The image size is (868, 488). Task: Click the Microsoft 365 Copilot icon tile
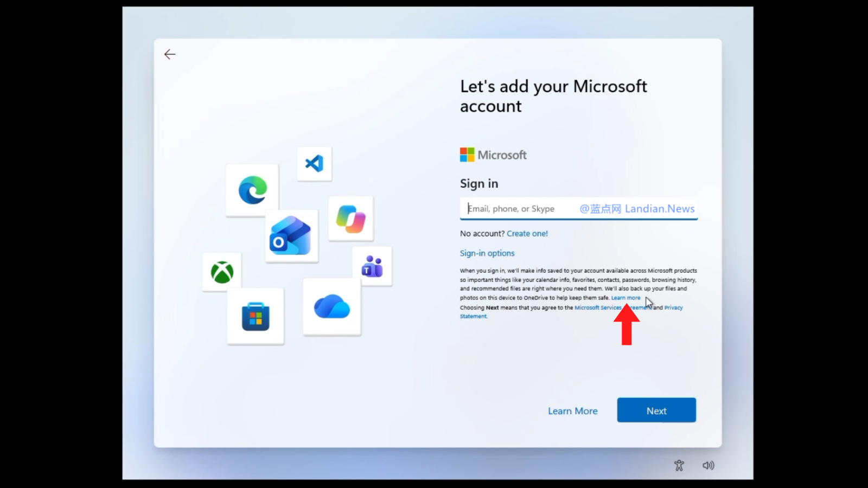point(351,219)
